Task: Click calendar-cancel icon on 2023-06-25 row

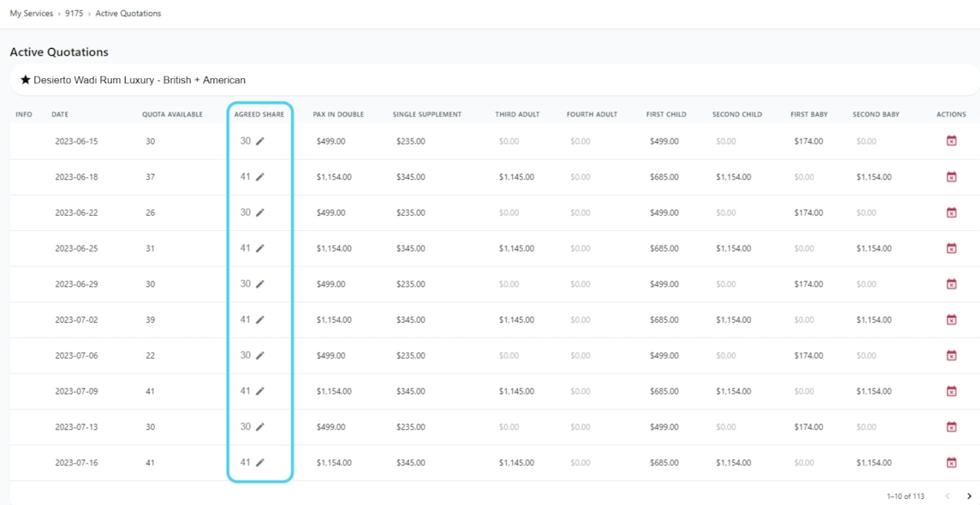Action: pyautogui.click(x=952, y=248)
